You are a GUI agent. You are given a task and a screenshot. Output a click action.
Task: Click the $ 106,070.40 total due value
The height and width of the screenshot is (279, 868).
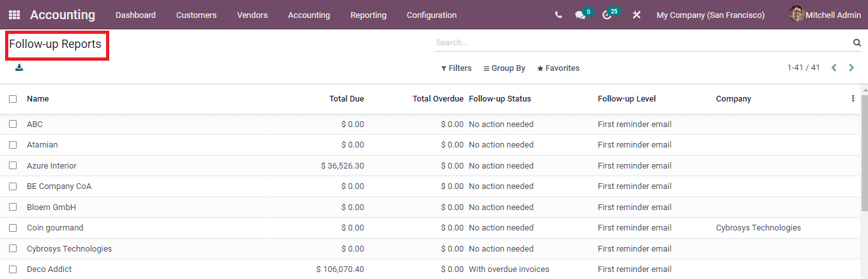(340, 269)
